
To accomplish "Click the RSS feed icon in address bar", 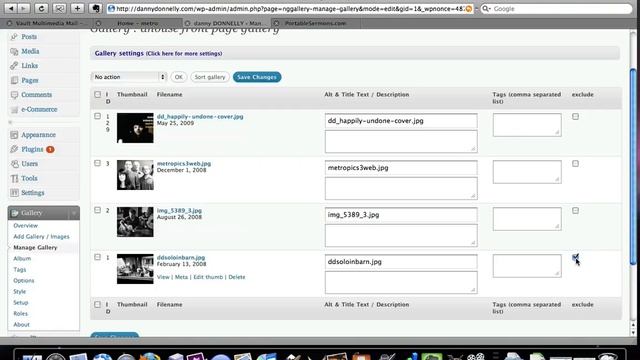I will pyautogui.click(x=469, y=9).
